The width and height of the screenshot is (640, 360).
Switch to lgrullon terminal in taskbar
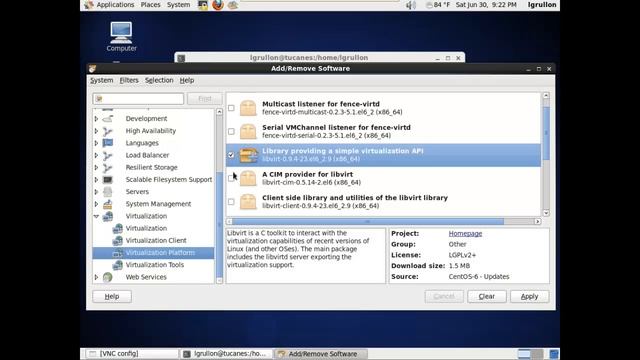(227, 354)
